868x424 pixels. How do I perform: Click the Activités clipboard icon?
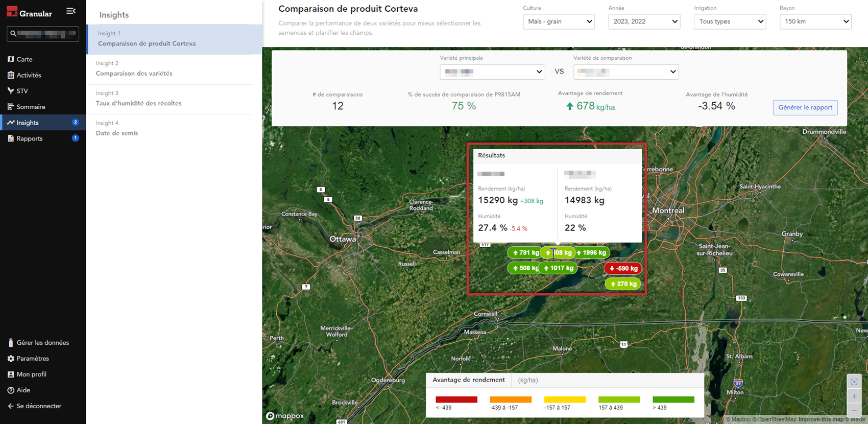[11, 75]
